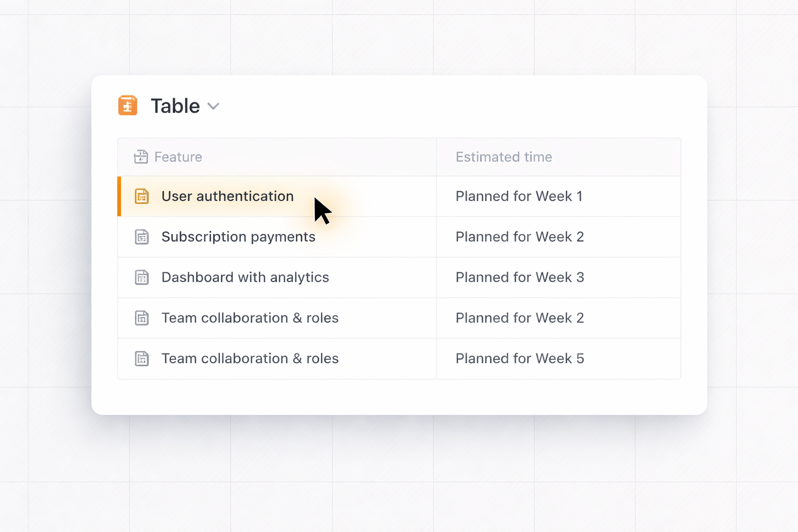Select the Estimated time column header
This screenshot has height=532, width=798.
(x=503, y=157)
